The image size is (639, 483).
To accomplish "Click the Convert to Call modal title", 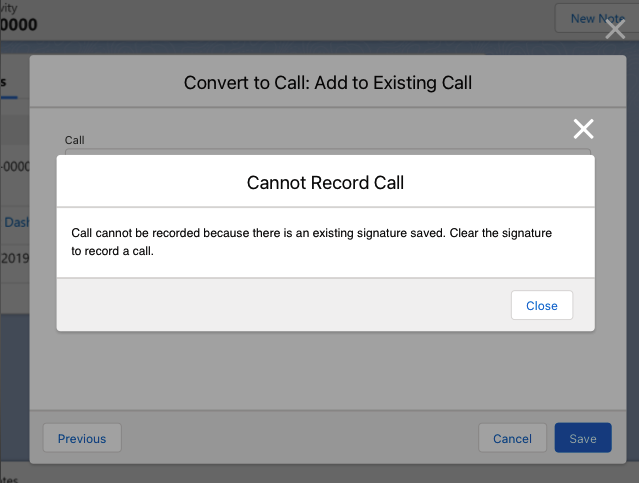I will point(327,83).
